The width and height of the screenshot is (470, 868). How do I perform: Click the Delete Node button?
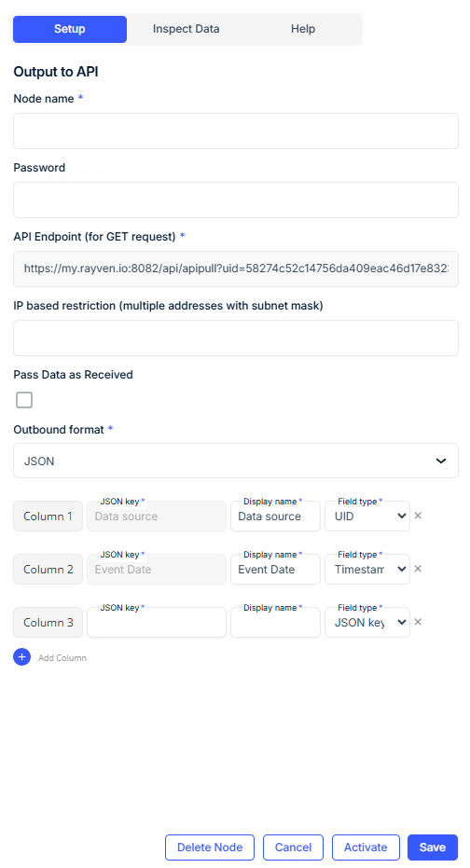click(210, 847)
